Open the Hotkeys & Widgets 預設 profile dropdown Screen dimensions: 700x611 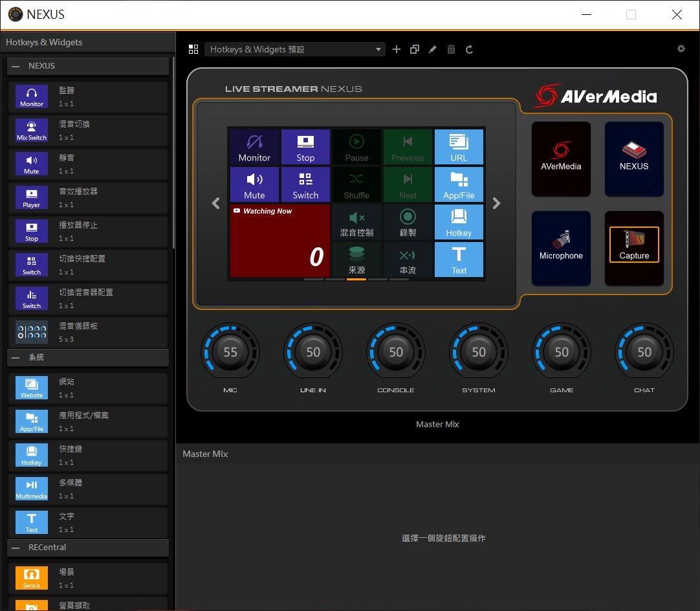pyautogui.click(x=294, y=49)
